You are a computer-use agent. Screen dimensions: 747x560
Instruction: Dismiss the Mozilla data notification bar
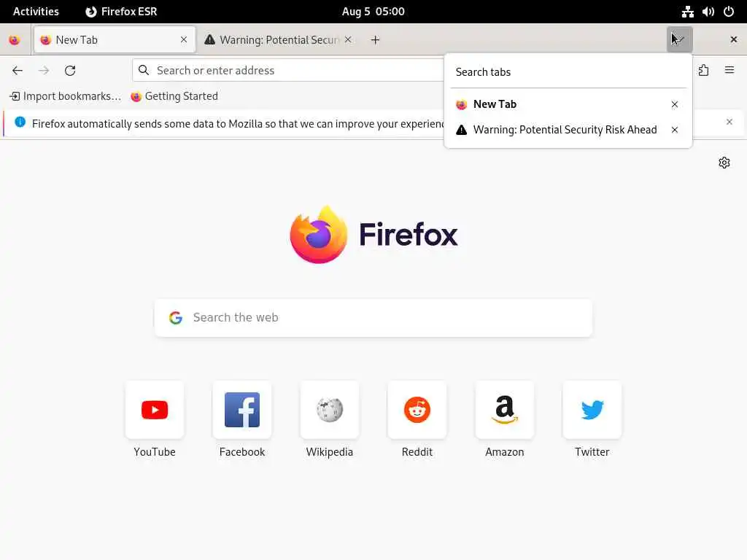(x=729, y=122)
